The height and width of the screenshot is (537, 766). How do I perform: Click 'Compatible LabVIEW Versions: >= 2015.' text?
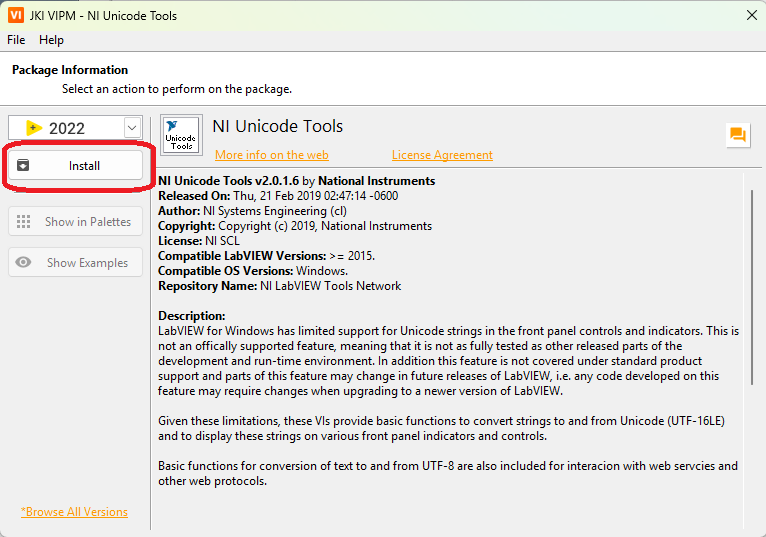coord(266,256)
